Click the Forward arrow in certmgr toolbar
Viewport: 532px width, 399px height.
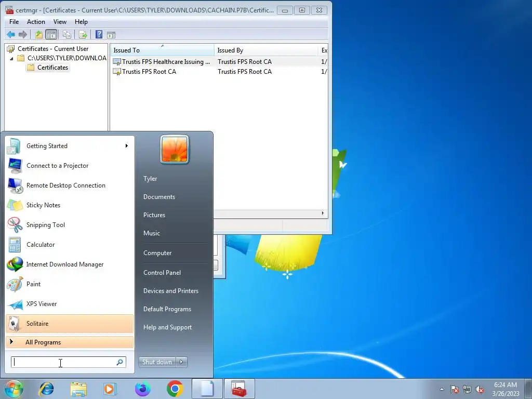point(23,34)
